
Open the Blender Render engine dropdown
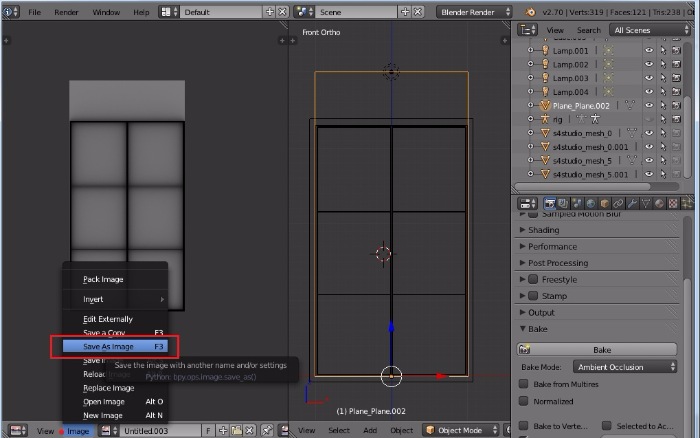[x=474, y=12]
